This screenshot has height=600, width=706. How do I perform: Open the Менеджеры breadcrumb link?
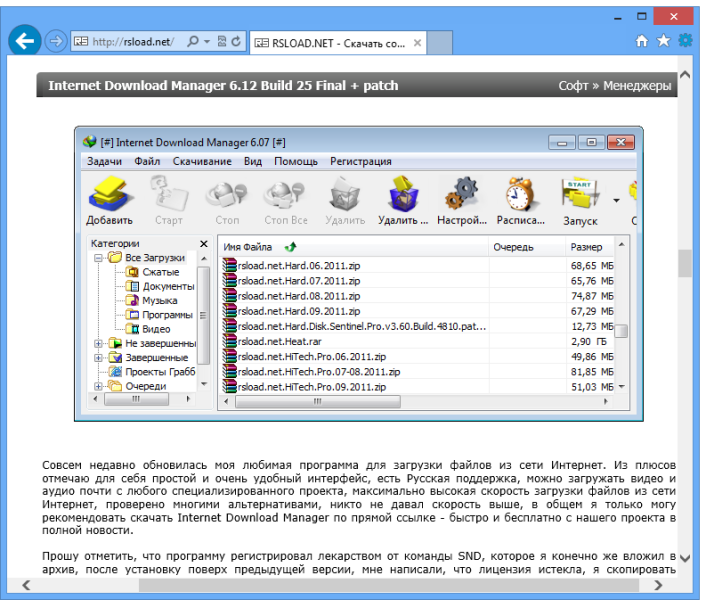[x=637, y=85]
